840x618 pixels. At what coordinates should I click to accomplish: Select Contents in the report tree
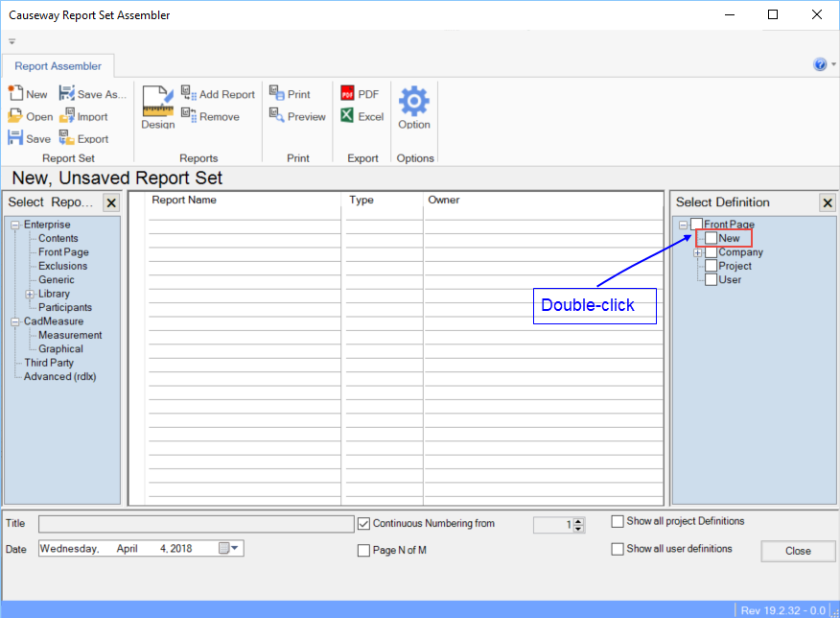[x=58, y=238]
